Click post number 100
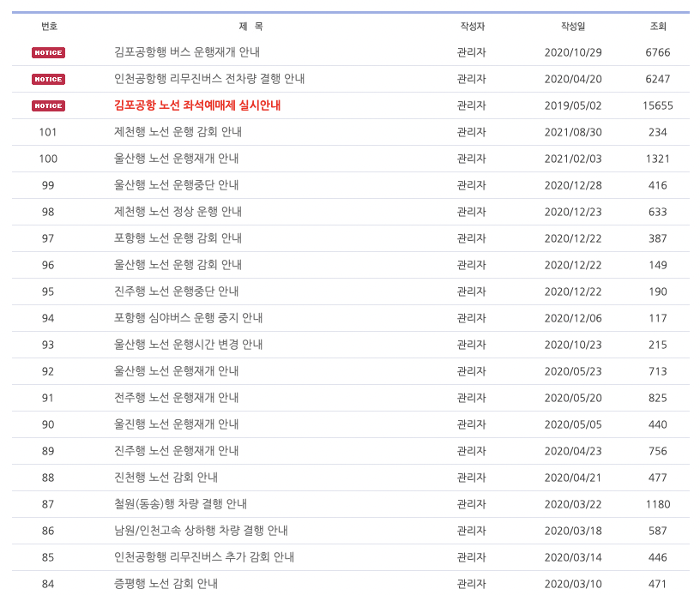This screenshot has height=595, width=700. coord(48,159)
